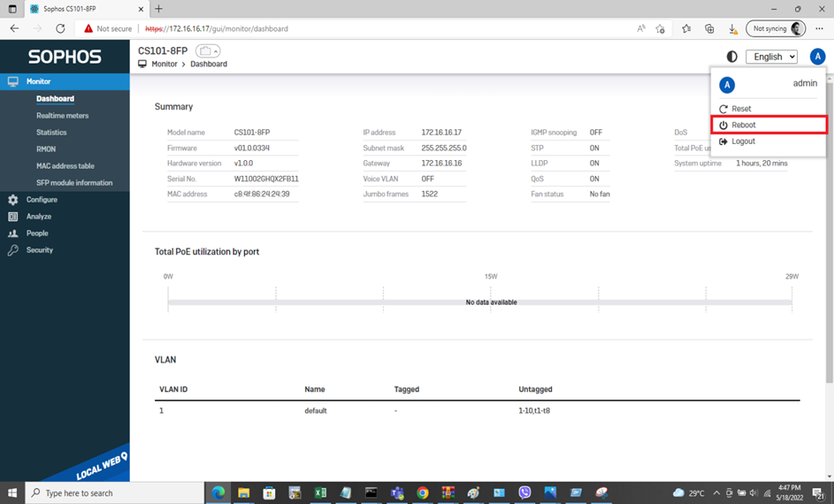The width and height of the screenshot is (834, 504).
Task: Toggle the dark/light contrast theme icon
Action: click(x=731, y=57)
